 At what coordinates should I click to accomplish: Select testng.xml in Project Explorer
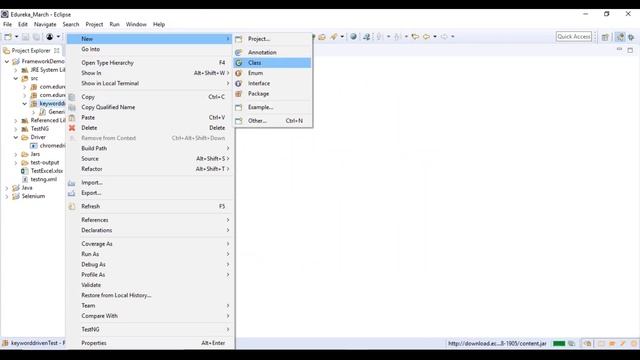pyautogui.click(x=44, y=180)
